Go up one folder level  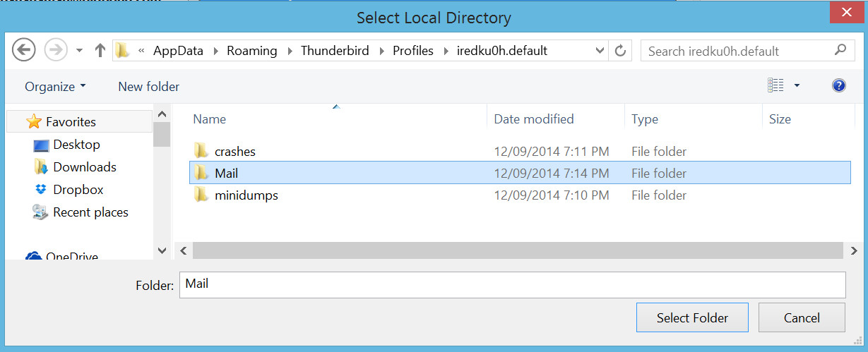(100, 51)
